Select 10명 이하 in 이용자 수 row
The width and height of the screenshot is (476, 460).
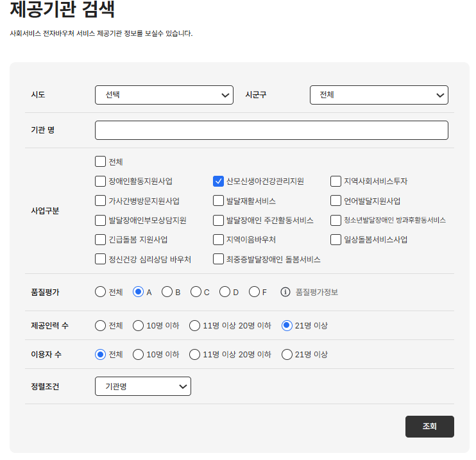(138, 354)
